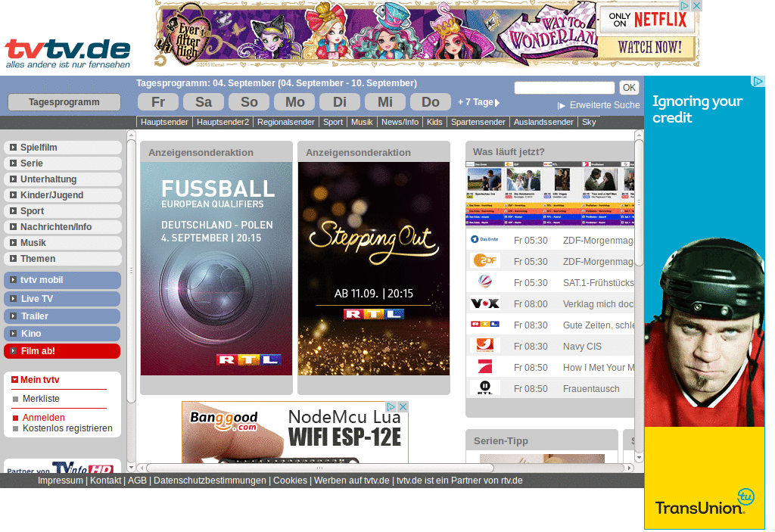
Task: Click horizontal scrollbar of content area
Action: [320, 468]
